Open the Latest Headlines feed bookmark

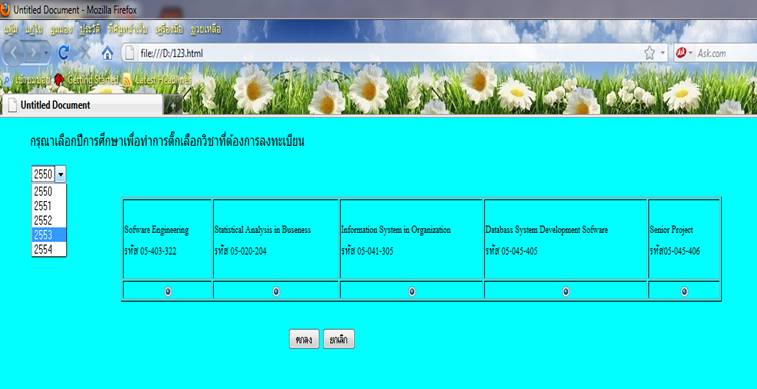click(156, 80)
